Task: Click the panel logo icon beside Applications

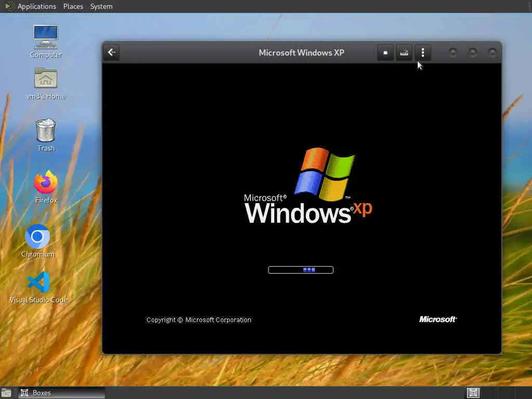Action: point(9,6)
